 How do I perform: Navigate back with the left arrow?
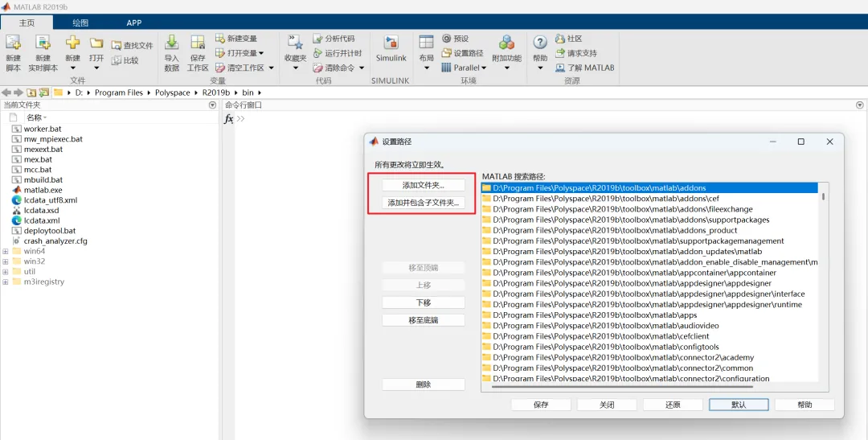(6, 93)
